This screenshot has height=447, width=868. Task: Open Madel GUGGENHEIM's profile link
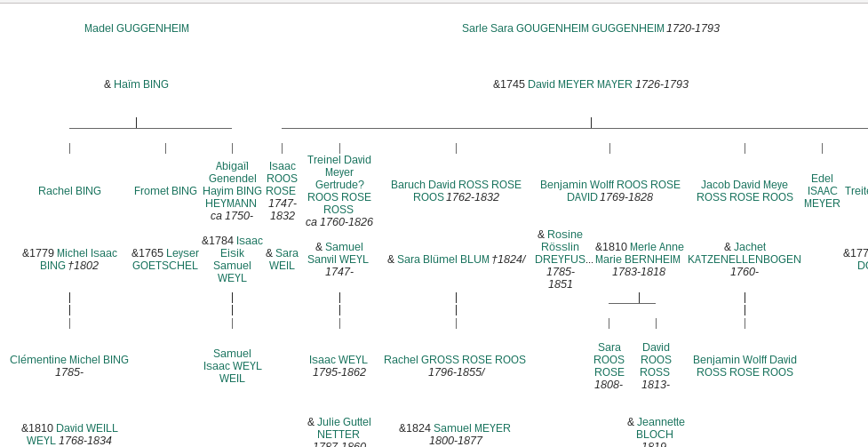coord(136,28)
